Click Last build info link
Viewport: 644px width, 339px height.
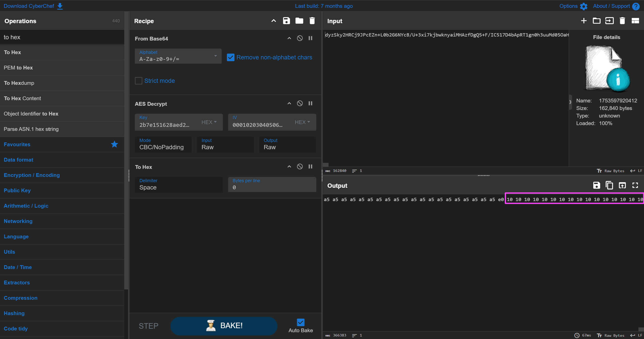(324, 6)
